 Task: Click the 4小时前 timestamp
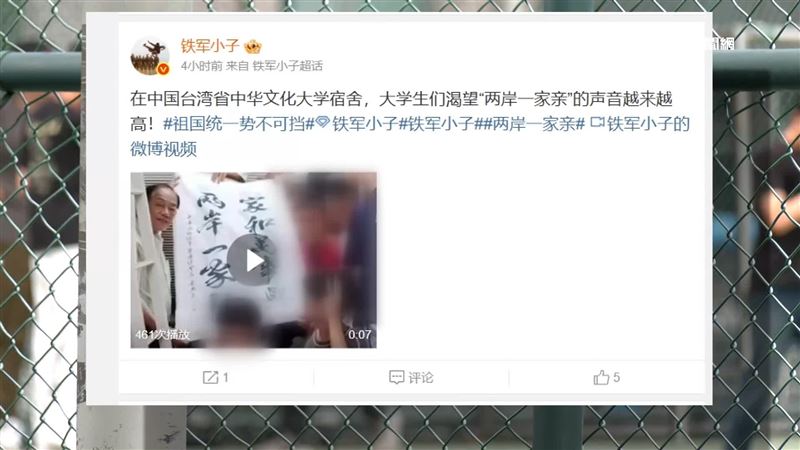(x=201, y=65)
